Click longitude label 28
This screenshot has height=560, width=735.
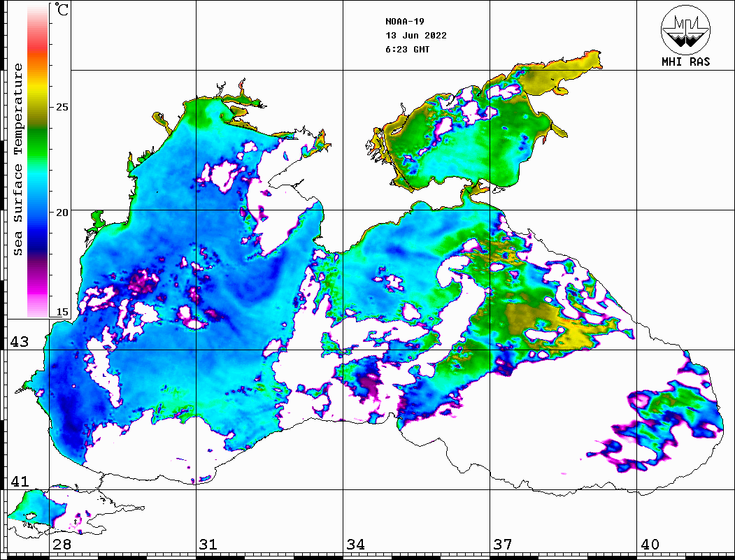pyautogui.click(x=62, y=545)
